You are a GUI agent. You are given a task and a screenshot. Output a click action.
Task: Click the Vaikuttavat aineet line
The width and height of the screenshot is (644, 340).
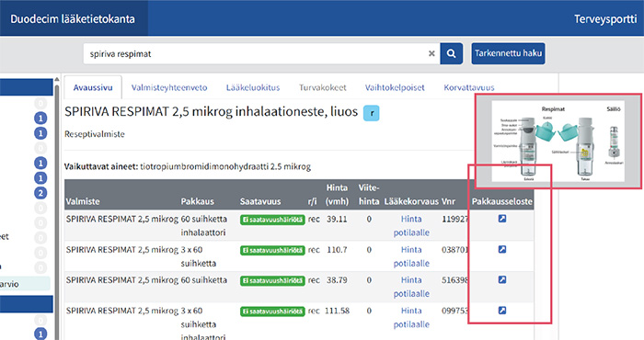click(x=188, y=166)
